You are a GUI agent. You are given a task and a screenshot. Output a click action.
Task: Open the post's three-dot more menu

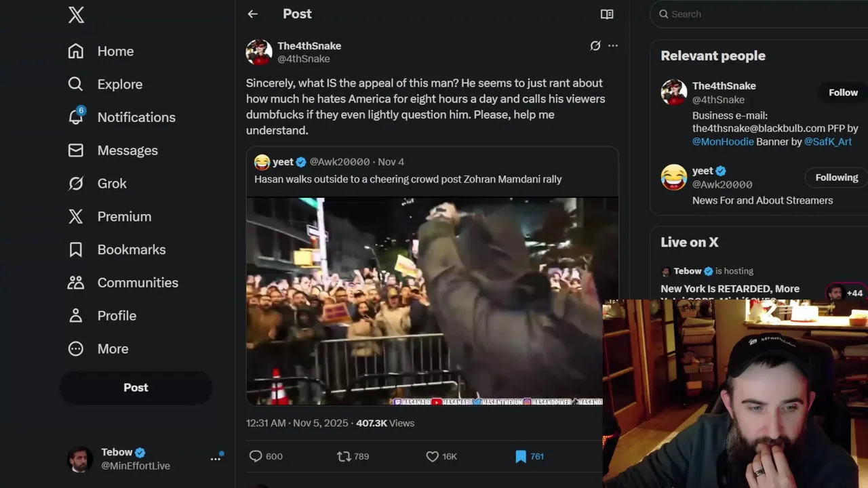pyautogui.click(x=613, y=46)
